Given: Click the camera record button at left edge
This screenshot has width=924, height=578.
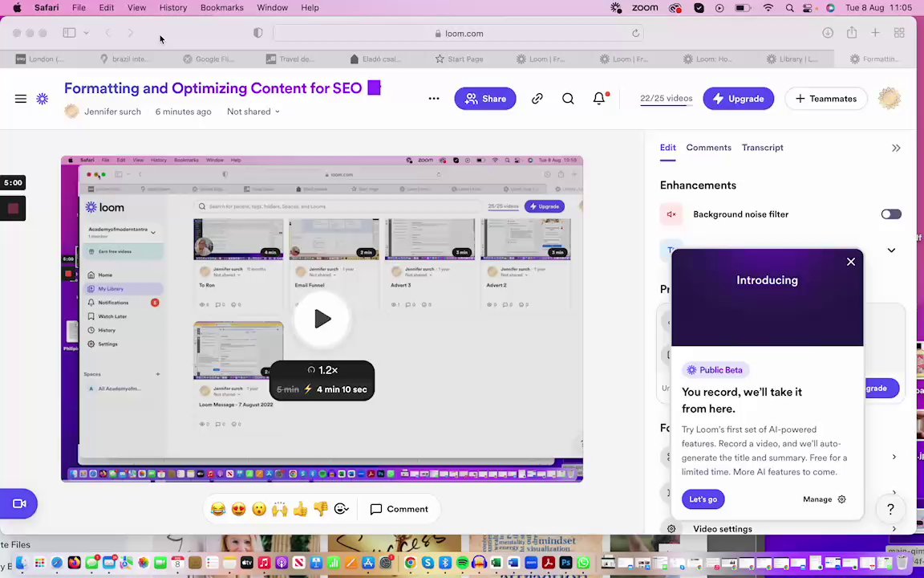Looking at the screenshot, I should click(x=18, y=503).
